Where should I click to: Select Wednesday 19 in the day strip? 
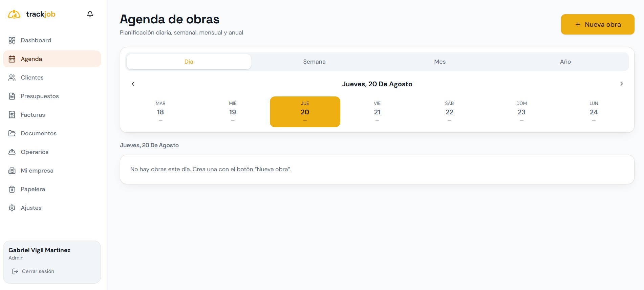(x=233, y=112)
